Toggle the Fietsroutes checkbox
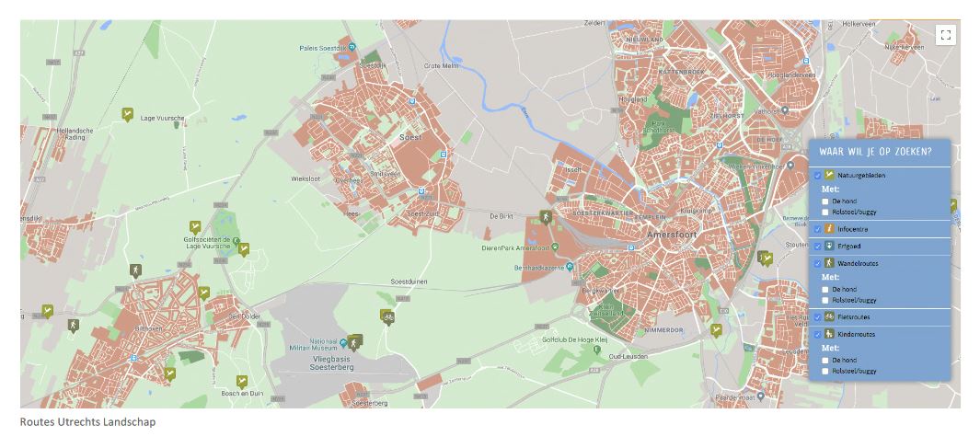 click(x=817, y=316)
